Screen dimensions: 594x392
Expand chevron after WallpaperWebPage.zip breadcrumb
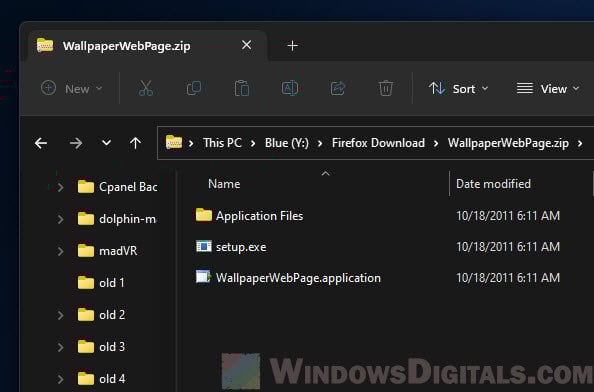[580, 144]
